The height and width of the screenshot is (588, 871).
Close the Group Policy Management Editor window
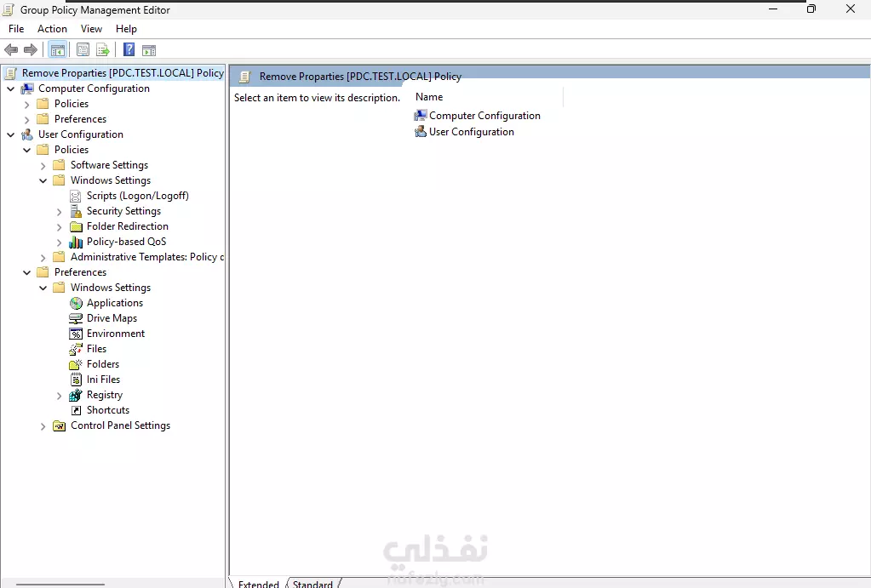click(851, 9)
